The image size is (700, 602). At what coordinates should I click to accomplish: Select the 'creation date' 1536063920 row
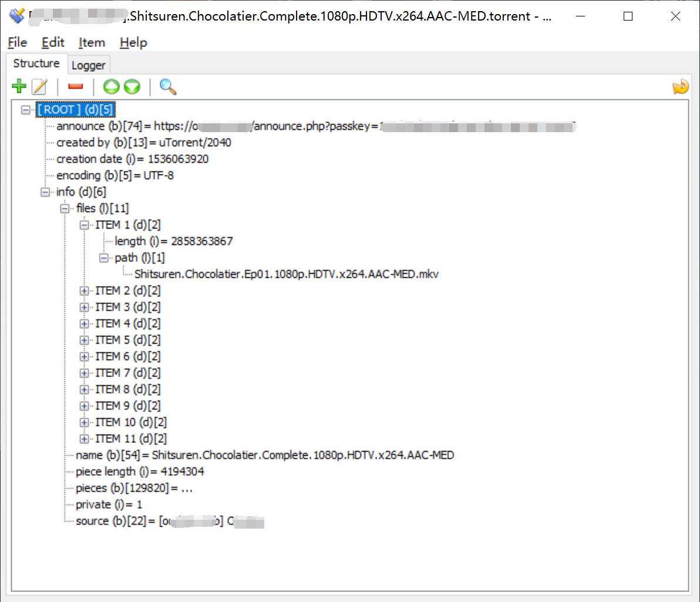pyautogui.click(x=133, y=159)
